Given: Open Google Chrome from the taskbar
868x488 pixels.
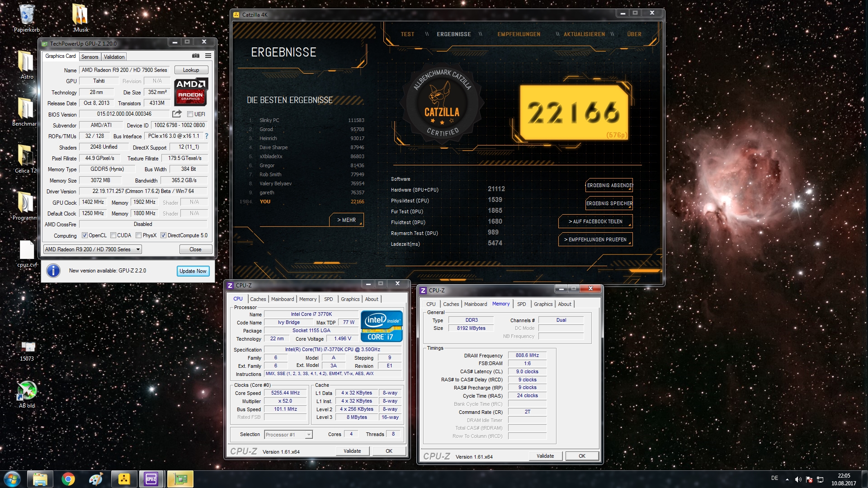Looking at the screenshot, I should click(x=68, y=479).
